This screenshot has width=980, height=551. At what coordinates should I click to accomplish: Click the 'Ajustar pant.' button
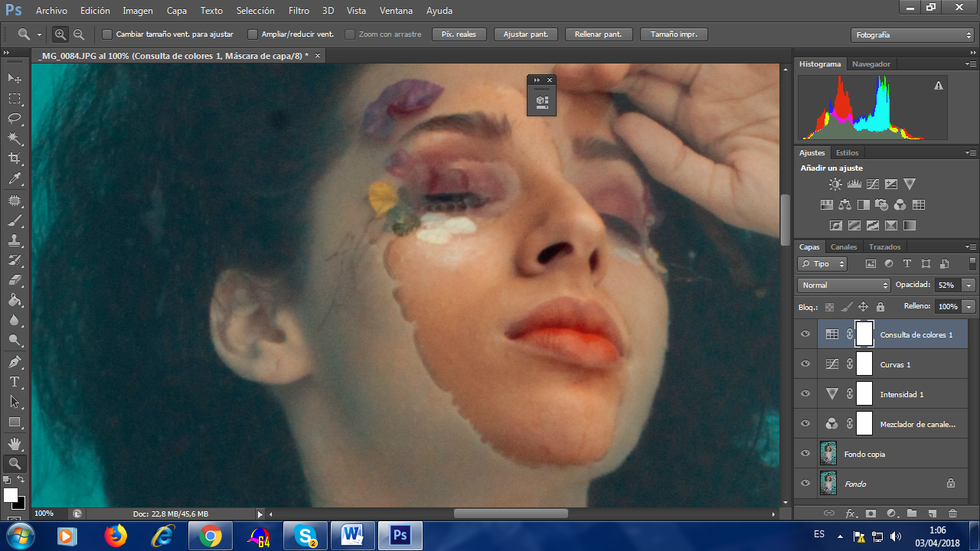click(x=526, y=34)
